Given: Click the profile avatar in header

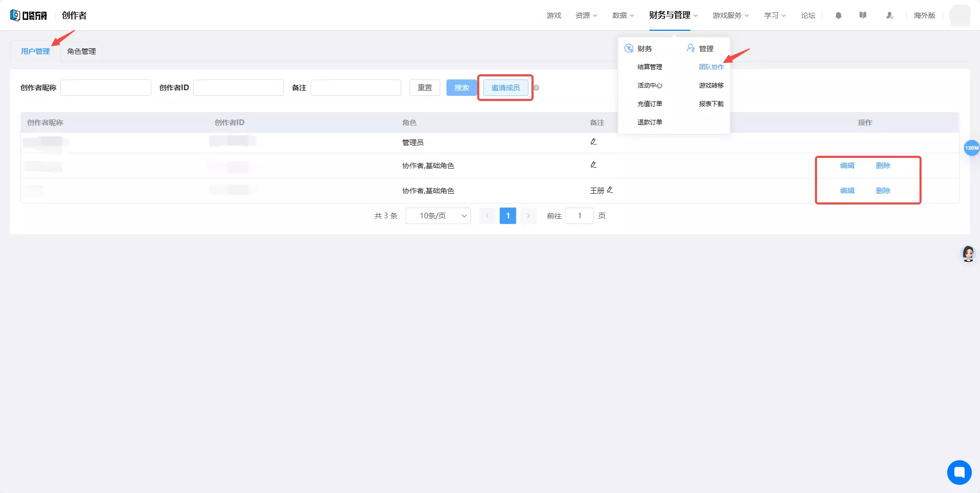Looking at the screenshot, I should [959, 15].
